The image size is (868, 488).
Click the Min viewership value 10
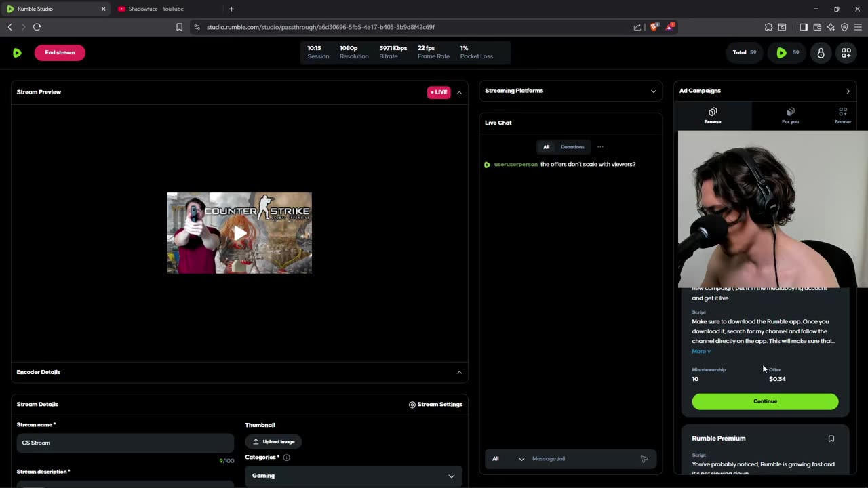pyautogui.click(x=695, y=379)
